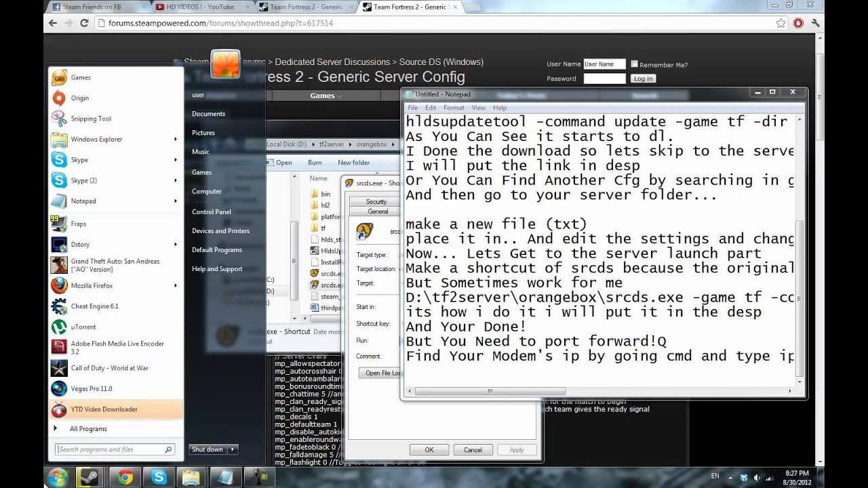
Task: Bookmark this page with the star icon
Action: pyautogui.click(x=781, y=23)
